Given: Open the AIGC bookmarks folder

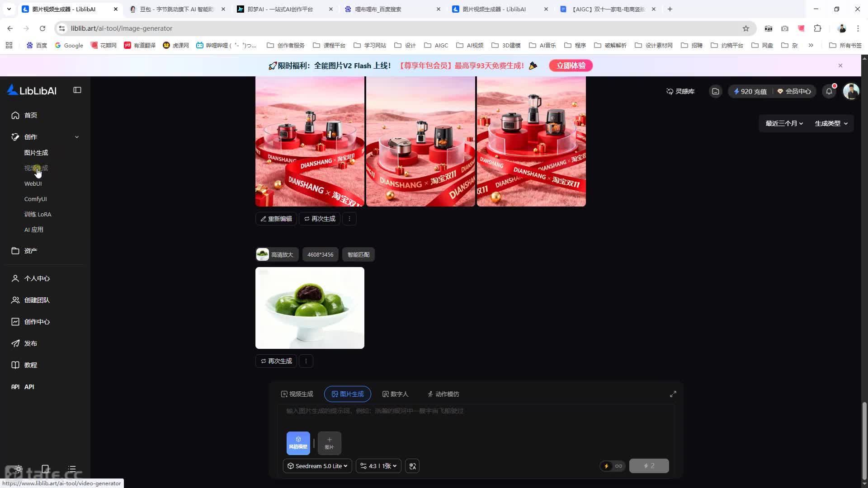Looking at the screenshot, I should point(436,45).
